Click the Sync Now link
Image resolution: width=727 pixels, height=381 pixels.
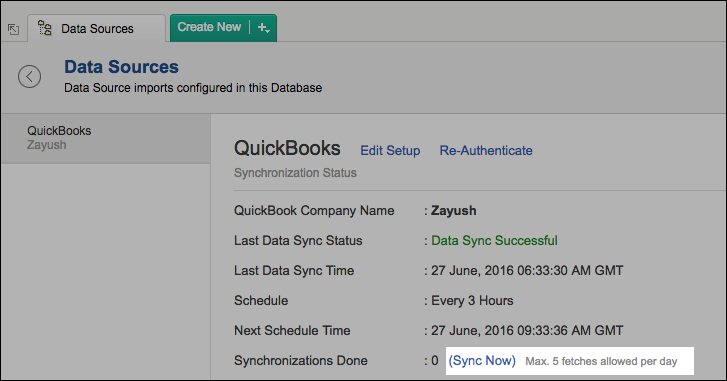tap(482, 361)
